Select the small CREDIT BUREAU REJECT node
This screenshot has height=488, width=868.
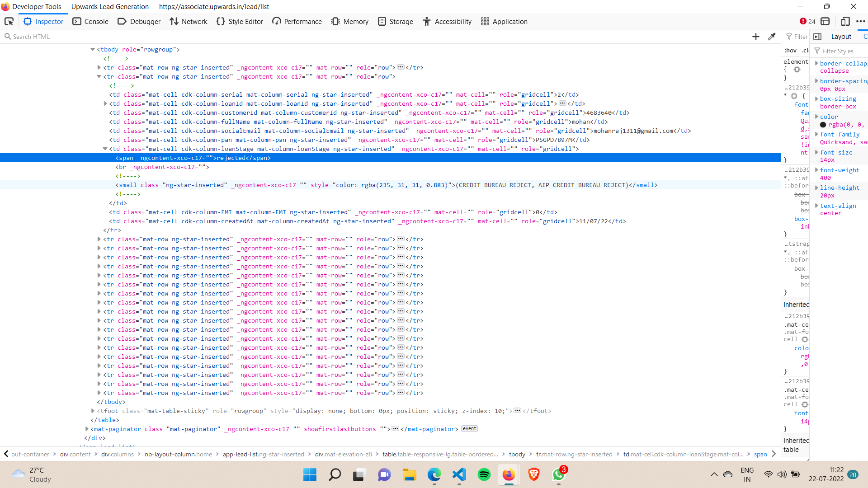pyautogui.click(x=390, y=185)
